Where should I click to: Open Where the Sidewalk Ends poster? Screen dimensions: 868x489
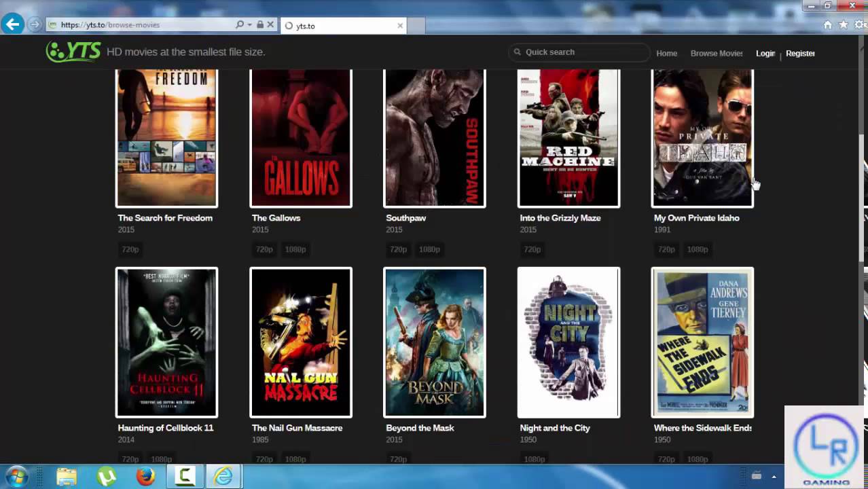702,342
